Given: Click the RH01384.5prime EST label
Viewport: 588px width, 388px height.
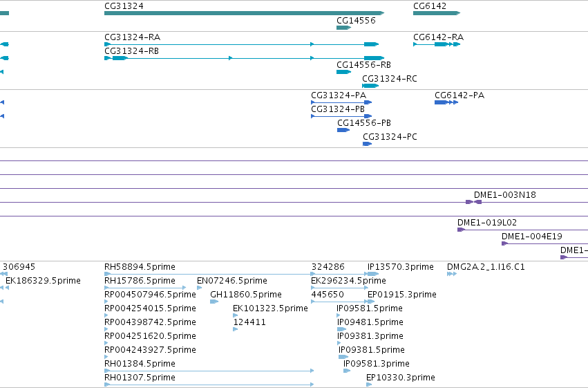Looking at the screenshot, I should (x=140, y=364).
